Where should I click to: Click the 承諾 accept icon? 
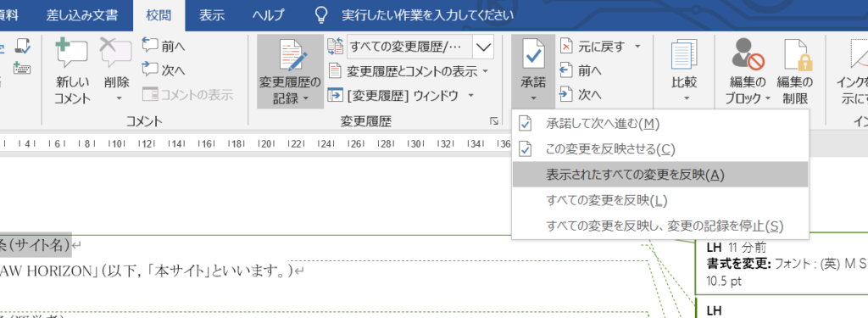pos(533,54)
